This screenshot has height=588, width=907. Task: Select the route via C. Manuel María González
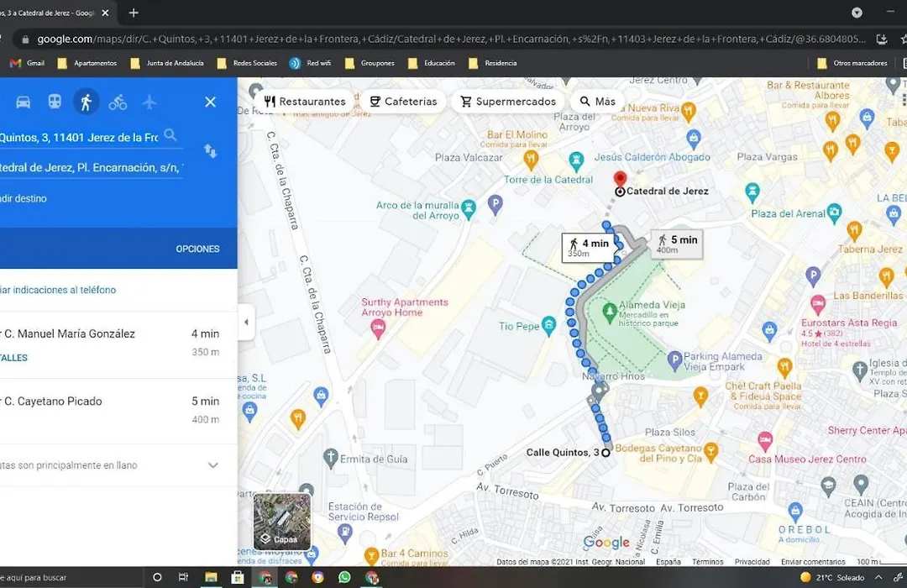point(118,345)
